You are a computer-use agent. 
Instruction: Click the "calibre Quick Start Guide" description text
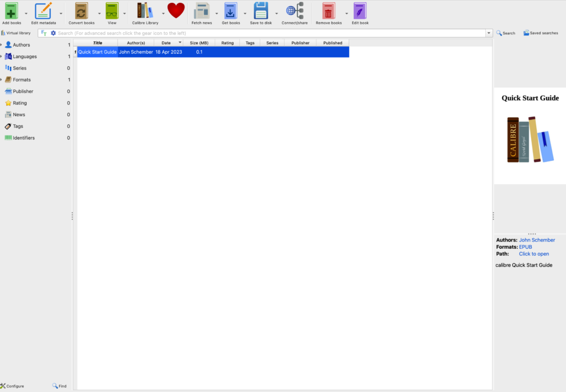coord(524,265)
